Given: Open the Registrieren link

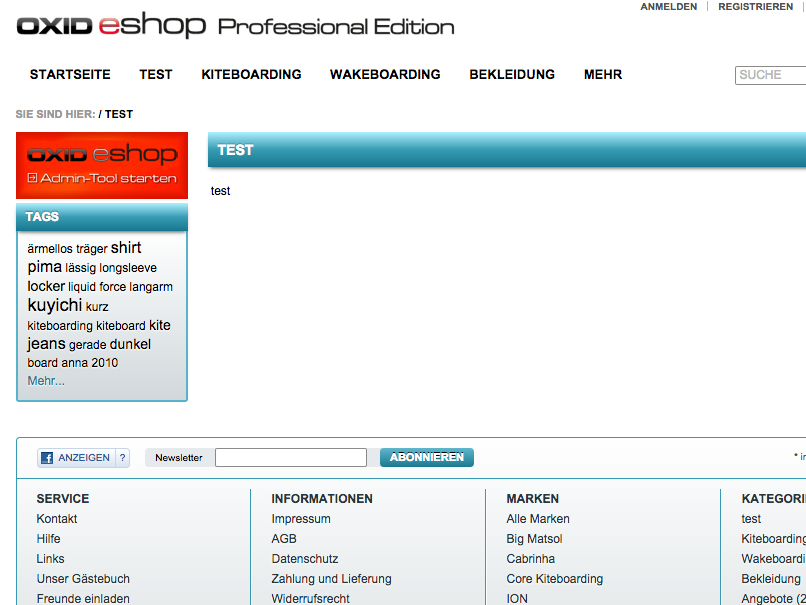Looking at the screenshot, I should (755, 7).
